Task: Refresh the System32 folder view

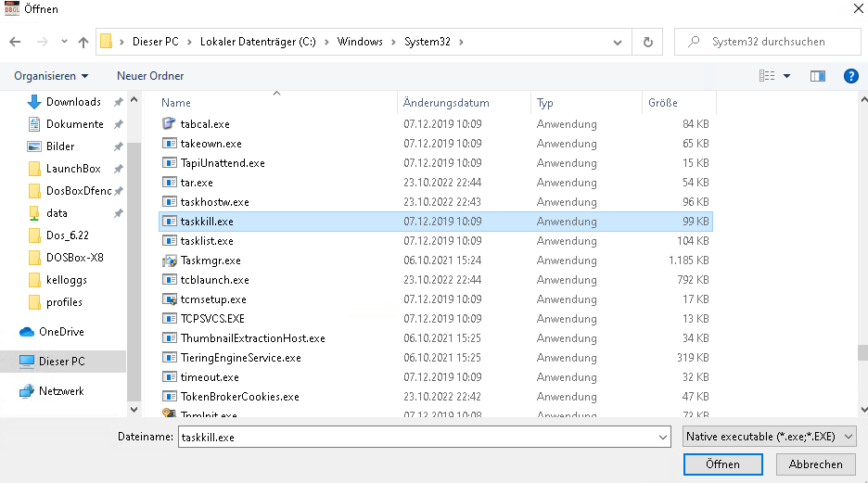Action: click(647, 42)
